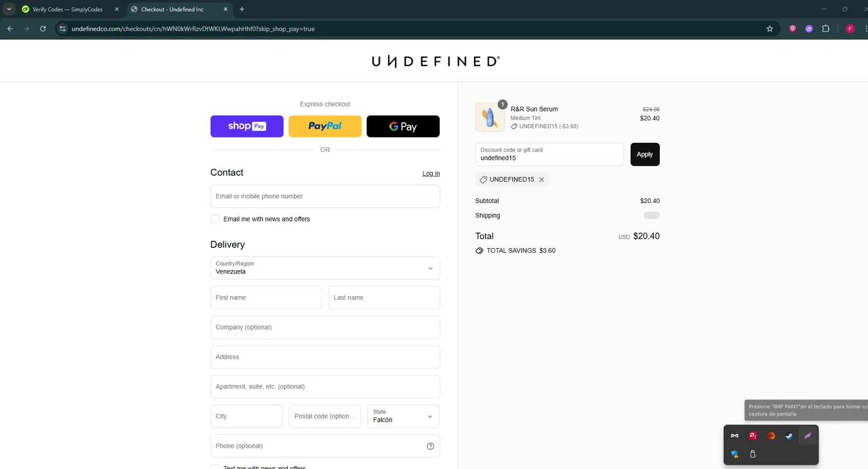Click the Company (optional) field
This screenshot has width=868, height=469.
pyautogui.click(x=325, y=327)
